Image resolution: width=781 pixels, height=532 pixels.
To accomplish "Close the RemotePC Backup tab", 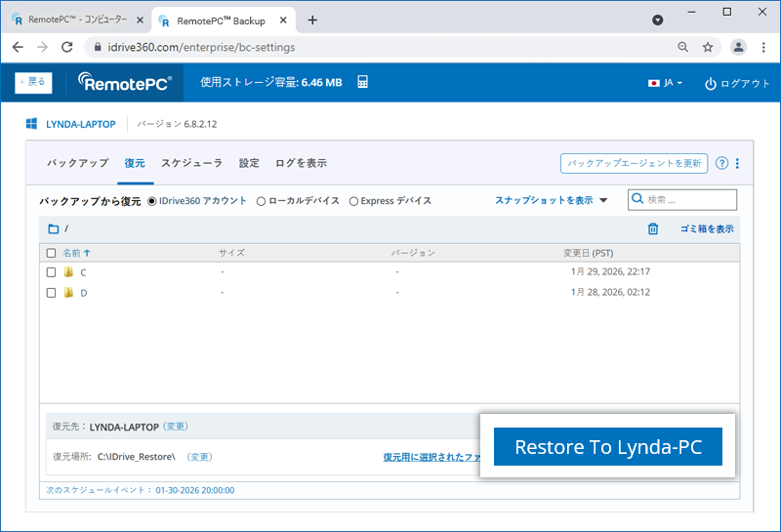I will pyautogui.click(x=283, y=20).
